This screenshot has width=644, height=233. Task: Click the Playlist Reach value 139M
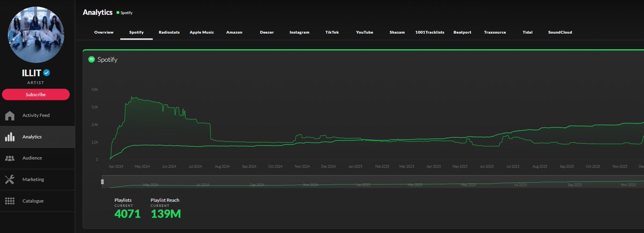point(166,214)
